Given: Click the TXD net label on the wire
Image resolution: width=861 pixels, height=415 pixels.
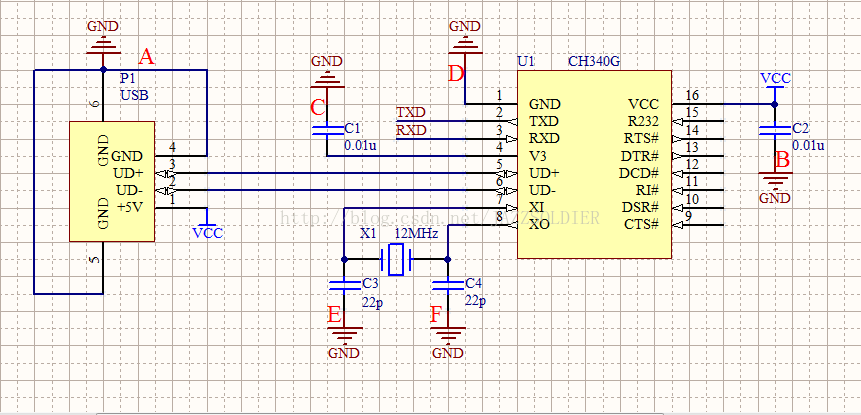Looking at the screenshot, I should 411,113.
